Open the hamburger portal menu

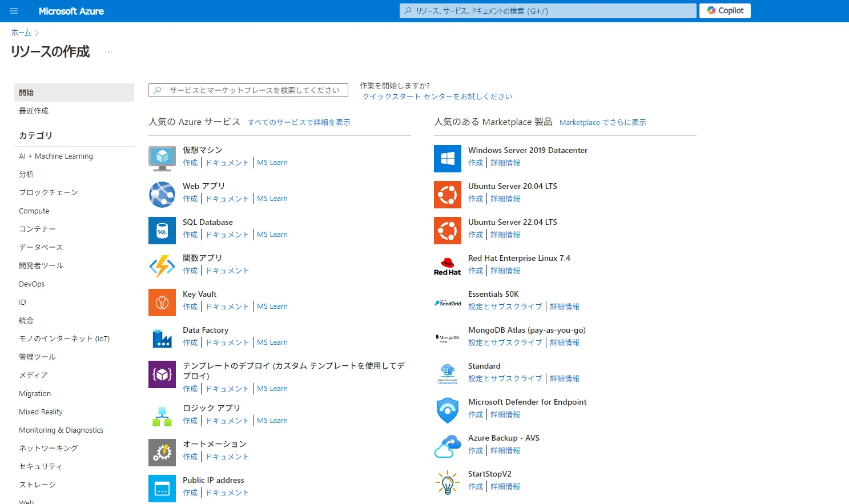coord(14,11)
